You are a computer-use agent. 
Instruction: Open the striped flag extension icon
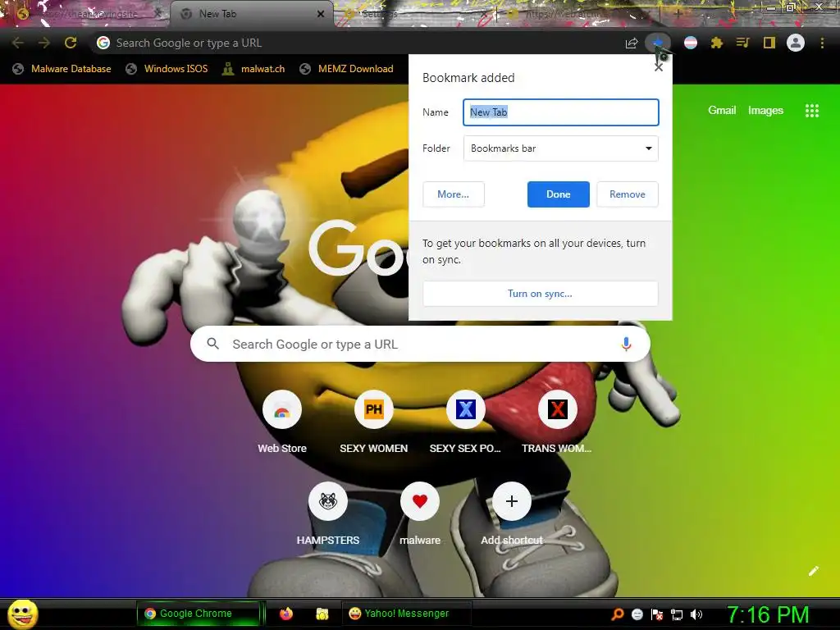point(691,43)
